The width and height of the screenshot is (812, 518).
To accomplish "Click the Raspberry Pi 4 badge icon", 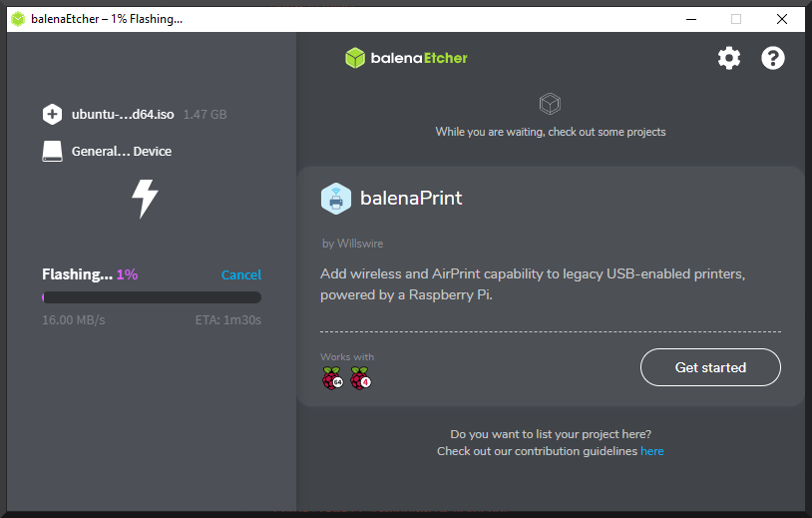I will coord(360,378).
